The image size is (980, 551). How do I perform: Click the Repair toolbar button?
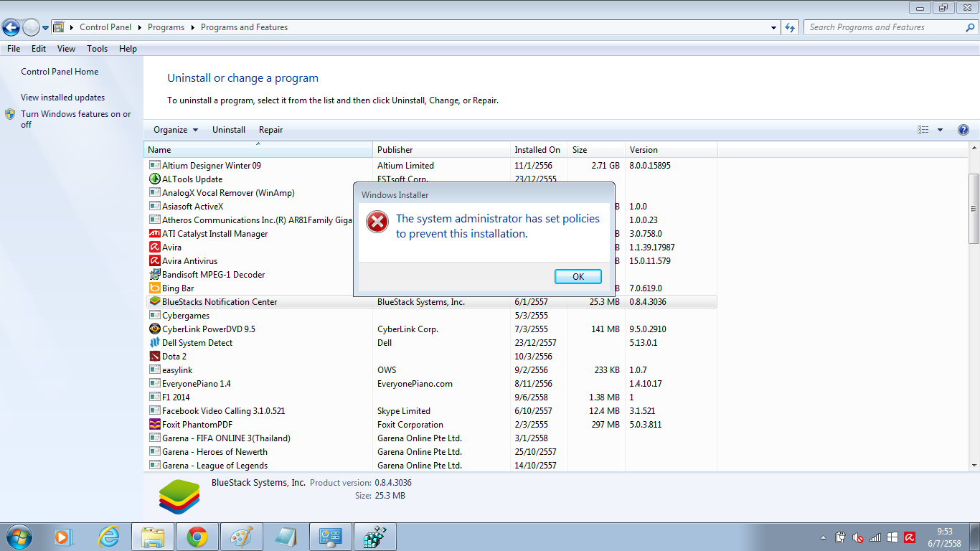click(271, 130)
